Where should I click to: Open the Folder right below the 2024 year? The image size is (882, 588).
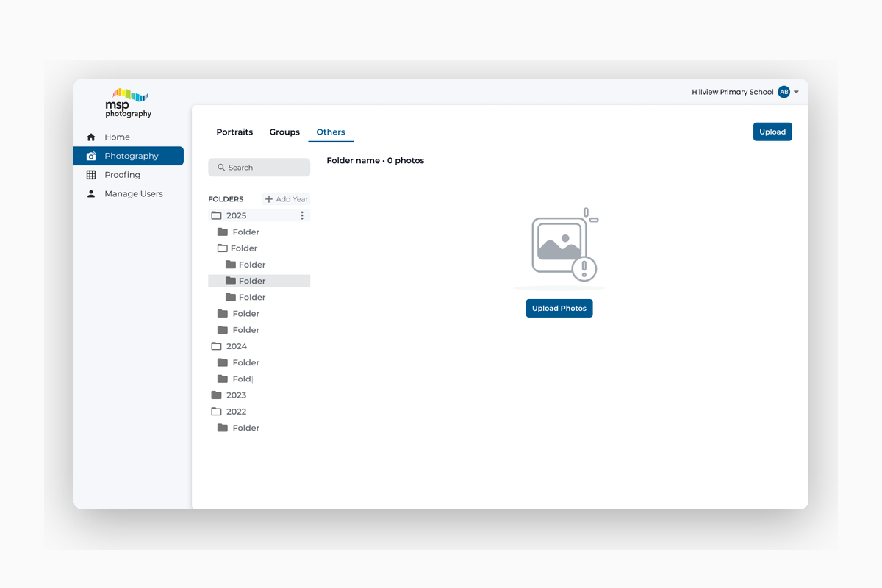[239, 362]
